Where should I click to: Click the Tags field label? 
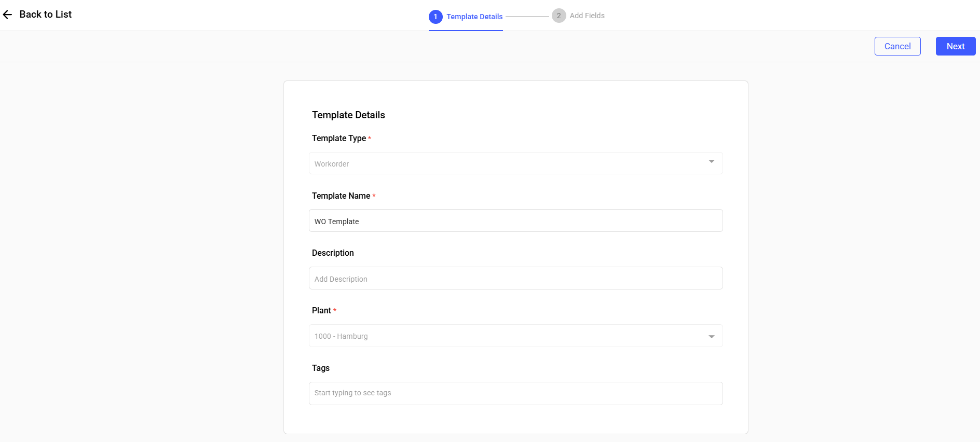(320, 368)
